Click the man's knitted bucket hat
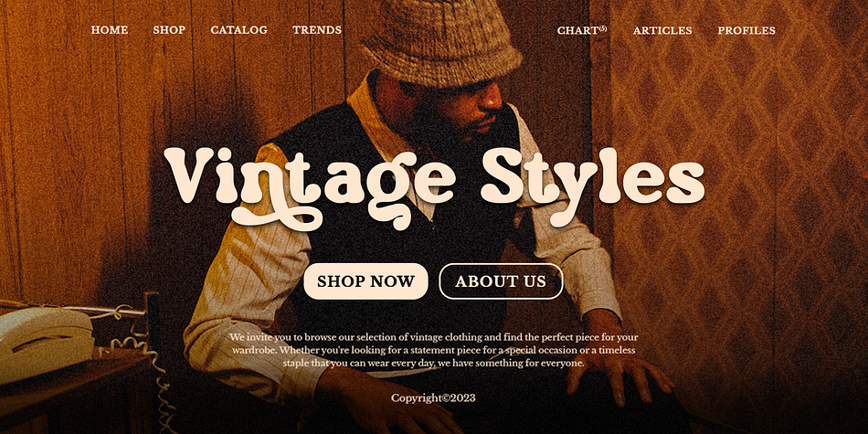Image resolution: width=868 pixels, height=434 pixels. tap(441, 42)
